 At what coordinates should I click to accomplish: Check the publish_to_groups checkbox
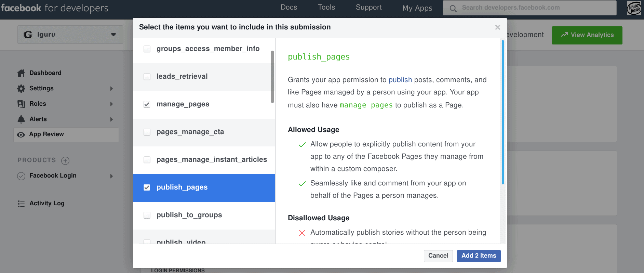click(x=147, y=215)
